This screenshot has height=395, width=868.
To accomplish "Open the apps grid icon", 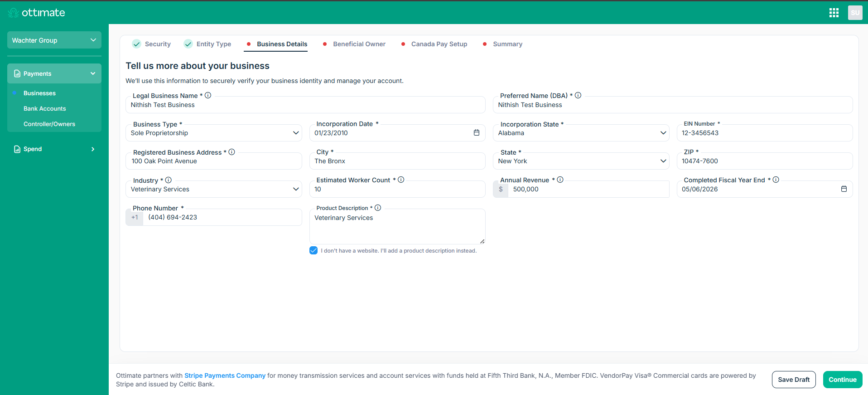I will coord(834,13).
